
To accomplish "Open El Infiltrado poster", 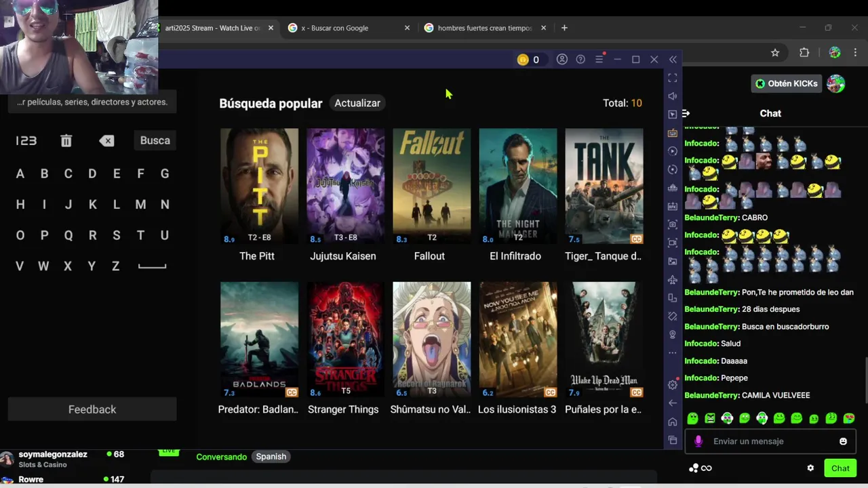I will click(518, 186).
